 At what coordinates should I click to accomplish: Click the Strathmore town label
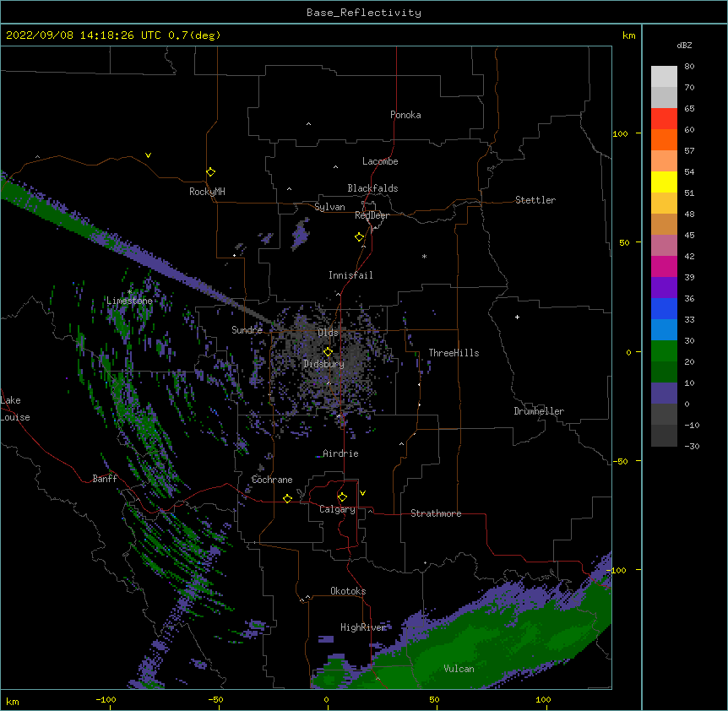[436, 513]
